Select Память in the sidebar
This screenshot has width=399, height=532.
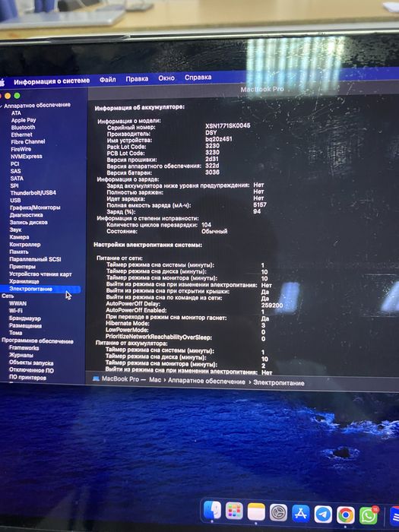(19, 252)
